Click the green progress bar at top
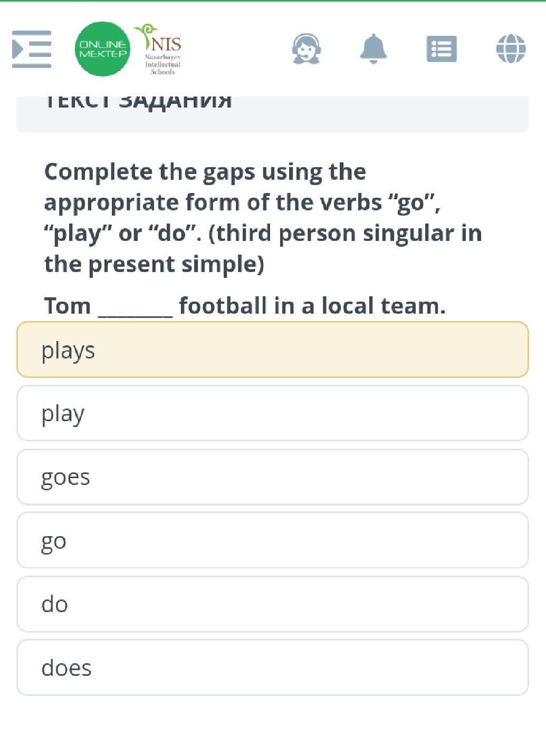The image size is (546, 756). point(273,1)
